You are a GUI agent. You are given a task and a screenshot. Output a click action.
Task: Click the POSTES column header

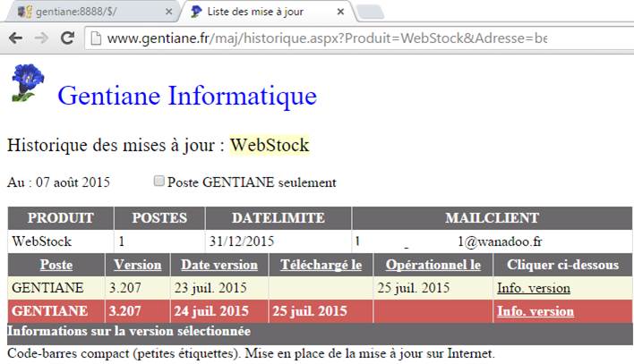tap(159, 218)
